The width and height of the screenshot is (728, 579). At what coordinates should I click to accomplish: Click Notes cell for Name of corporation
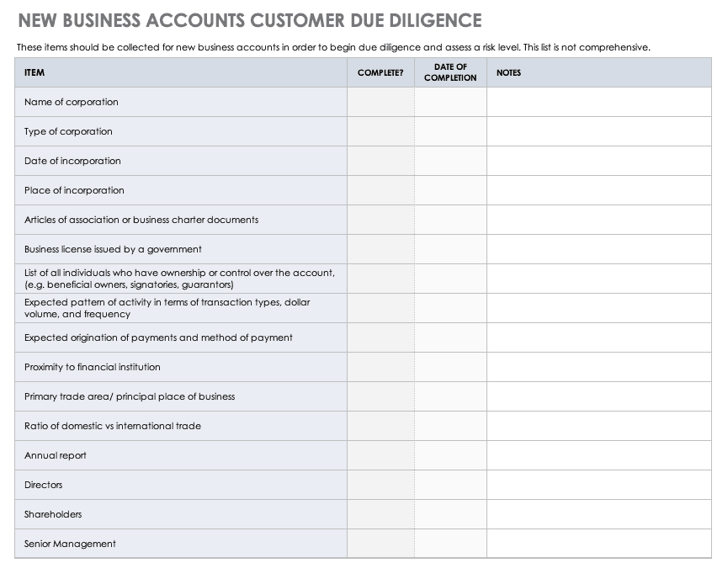[599, 102]
